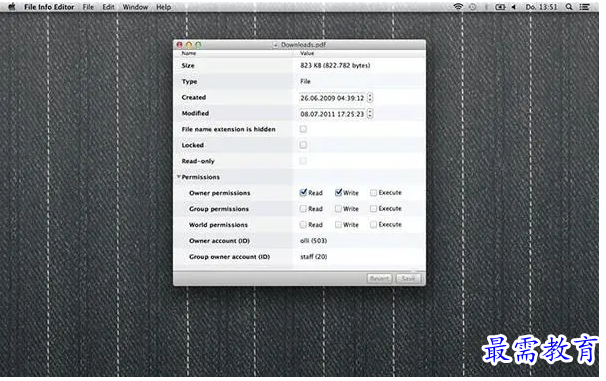Select the Group permissions row label

click(x=219, y=209)
